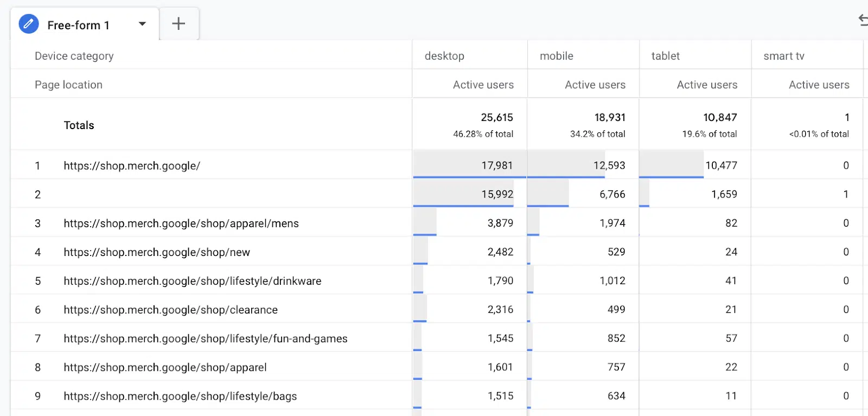Screen dimensions: 868x416
Task: Click mobile value 634
Action: pos(616,395)
